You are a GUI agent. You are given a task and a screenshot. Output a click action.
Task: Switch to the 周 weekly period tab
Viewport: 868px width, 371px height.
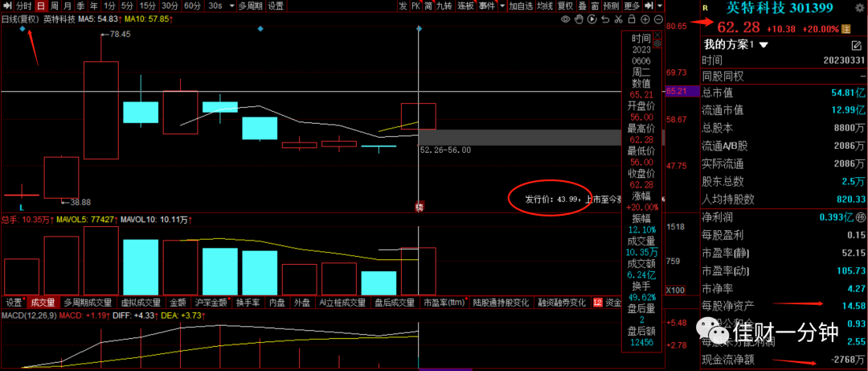click(x=54, y=6)
